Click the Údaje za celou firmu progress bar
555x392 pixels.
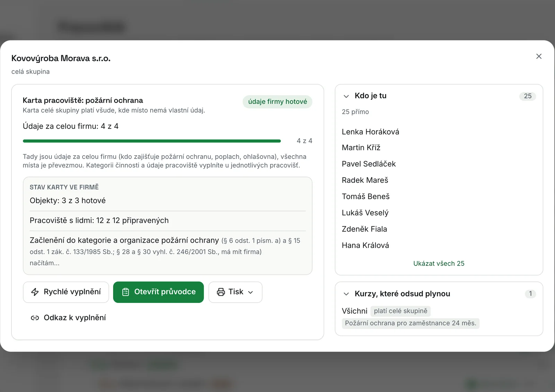point(152,141)
